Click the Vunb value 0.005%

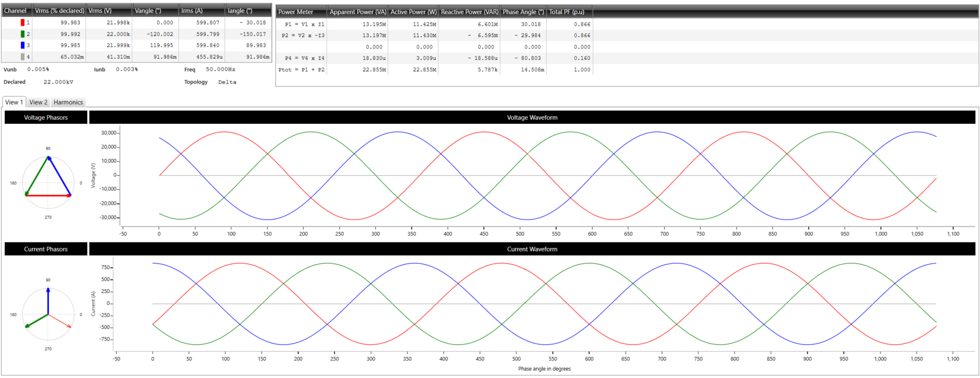(38, 69)
